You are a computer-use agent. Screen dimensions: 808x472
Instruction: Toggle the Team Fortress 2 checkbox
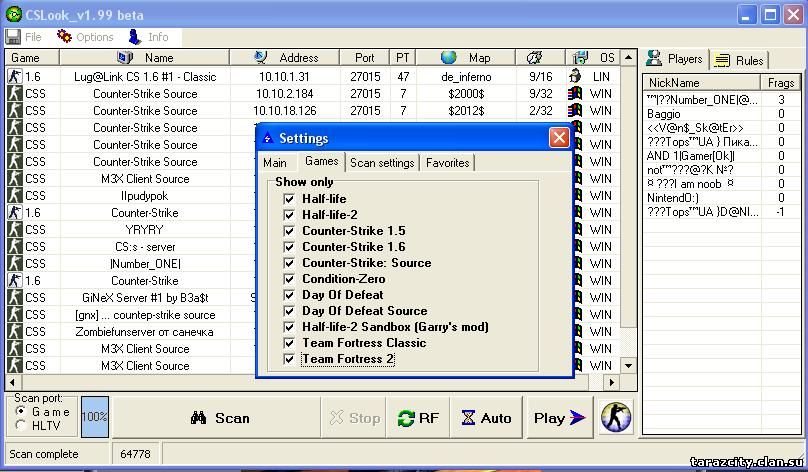[289, 359]
